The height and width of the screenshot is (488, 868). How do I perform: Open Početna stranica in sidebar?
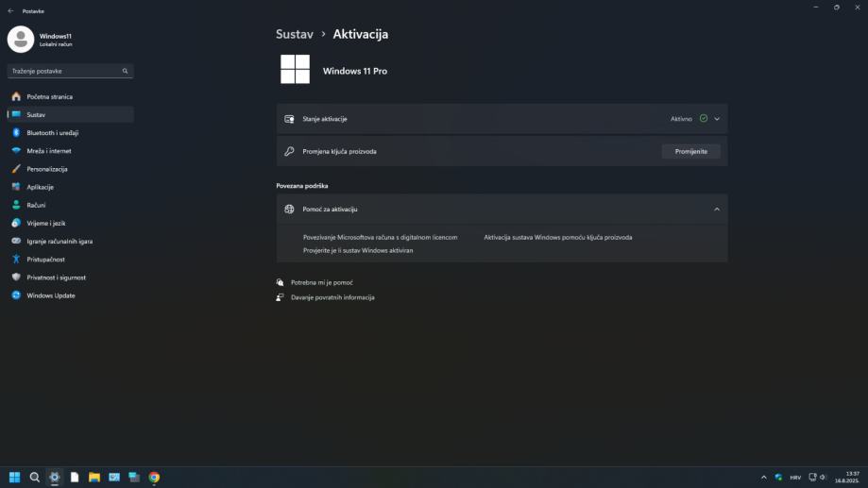pos(70,97)
